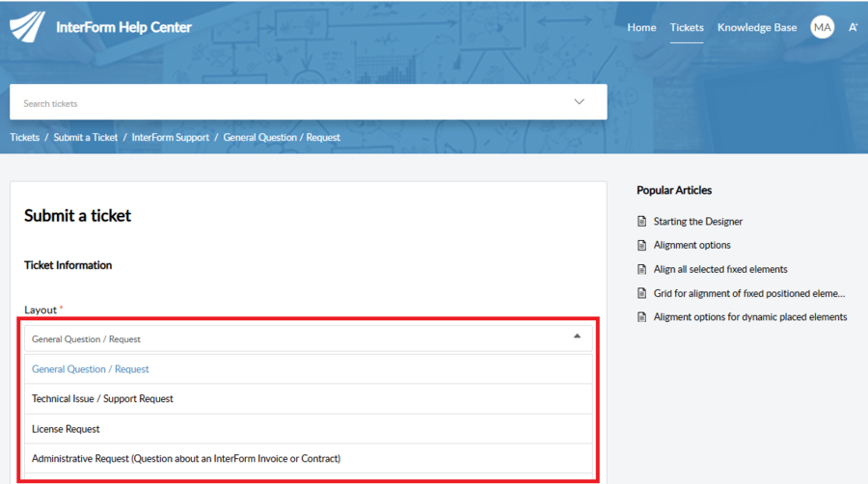Click the Ticket Information heading
Screen dimensions: 868x484
pyautogui.click(x=68, y=265)
